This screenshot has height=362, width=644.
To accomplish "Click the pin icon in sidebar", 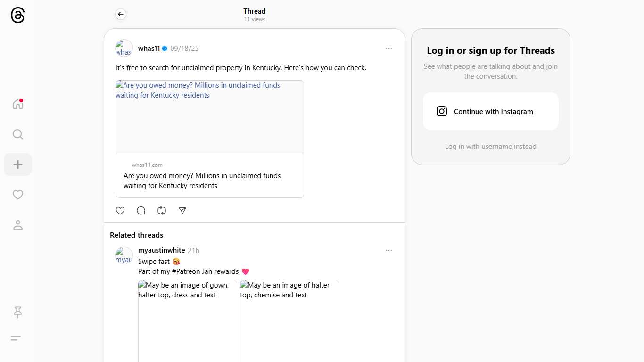I will [x=18, y=312].
